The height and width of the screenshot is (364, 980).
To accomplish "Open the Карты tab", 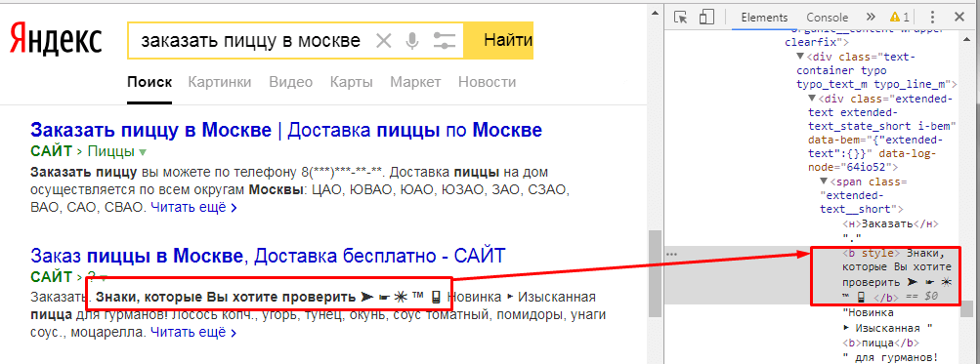I will click(351, 82).
